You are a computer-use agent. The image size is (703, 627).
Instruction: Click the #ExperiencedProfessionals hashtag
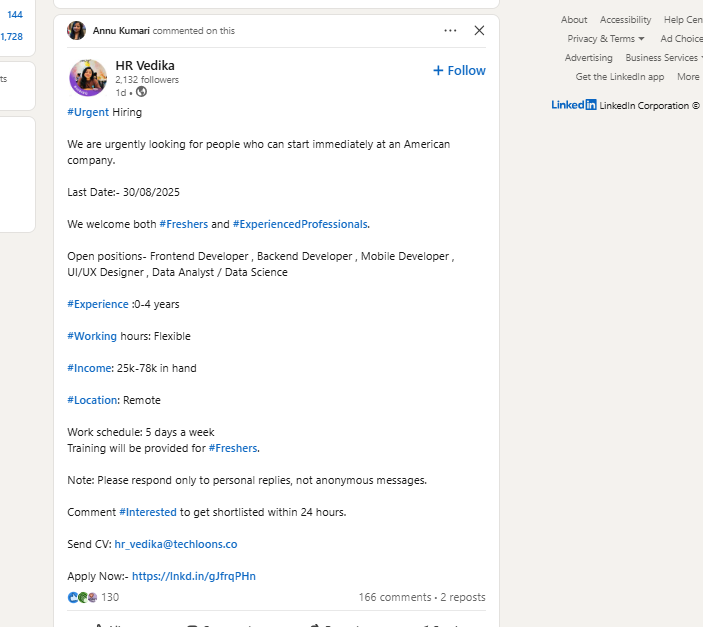coord(300,224)
